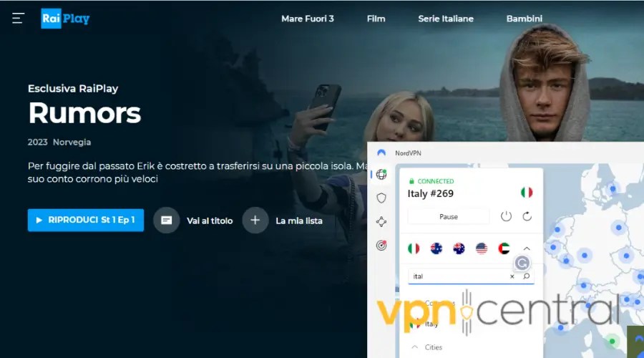Viewport: 644px width, 358px height.
Task: Click the Cities section label
Action: [x=434, y=347]
